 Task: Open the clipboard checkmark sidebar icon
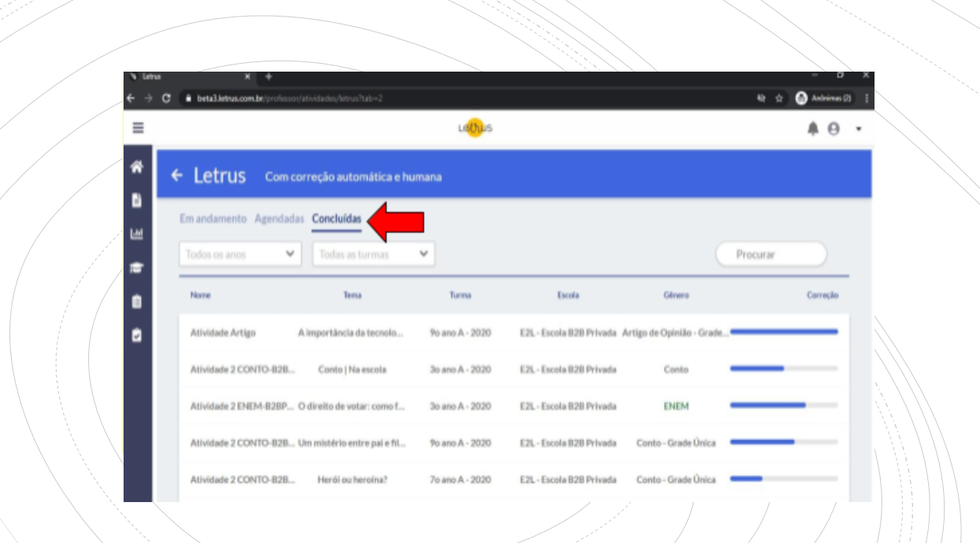pos(137,334)
